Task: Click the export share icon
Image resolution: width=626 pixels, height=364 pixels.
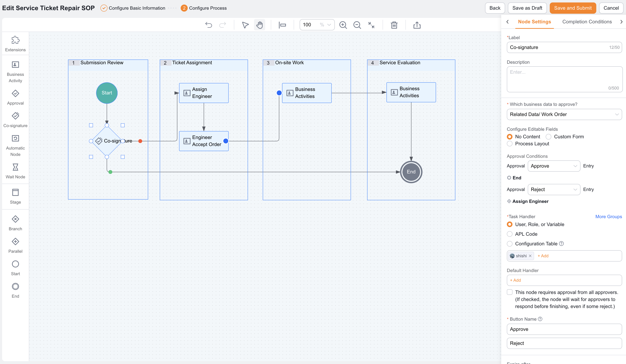Action: click(x=417, y=25)
